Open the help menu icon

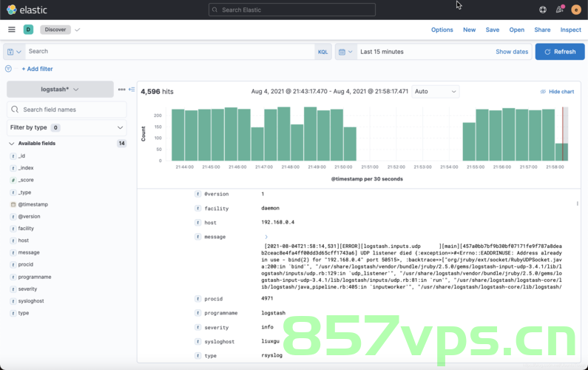pyautogui.click(x=543, y=10)
